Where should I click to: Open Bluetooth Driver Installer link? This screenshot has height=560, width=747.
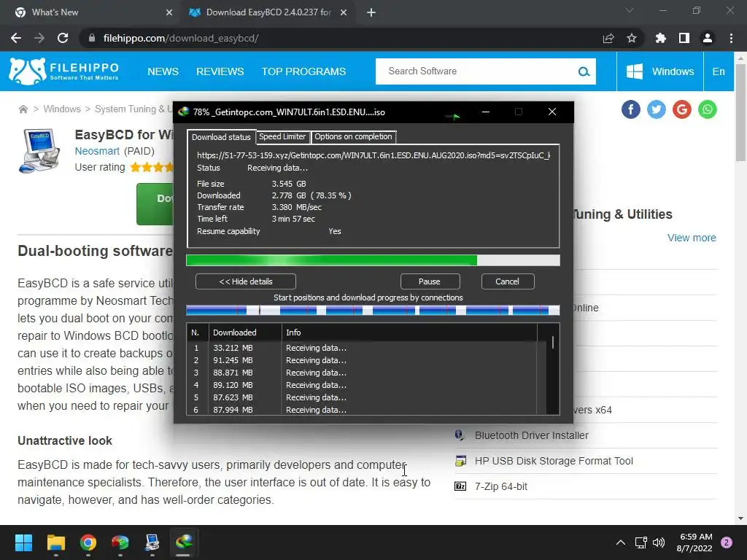pos(531,435)
